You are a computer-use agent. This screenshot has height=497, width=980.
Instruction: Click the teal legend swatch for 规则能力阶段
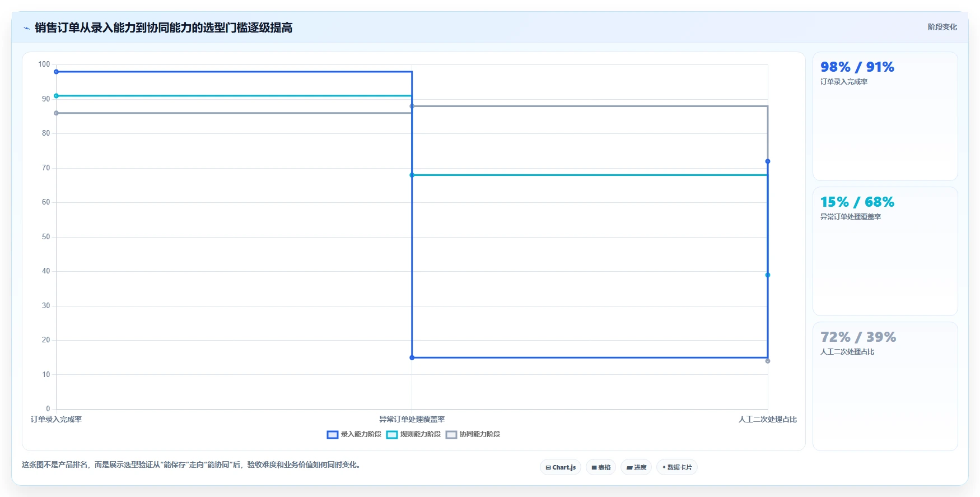click(x=392, y=435)
